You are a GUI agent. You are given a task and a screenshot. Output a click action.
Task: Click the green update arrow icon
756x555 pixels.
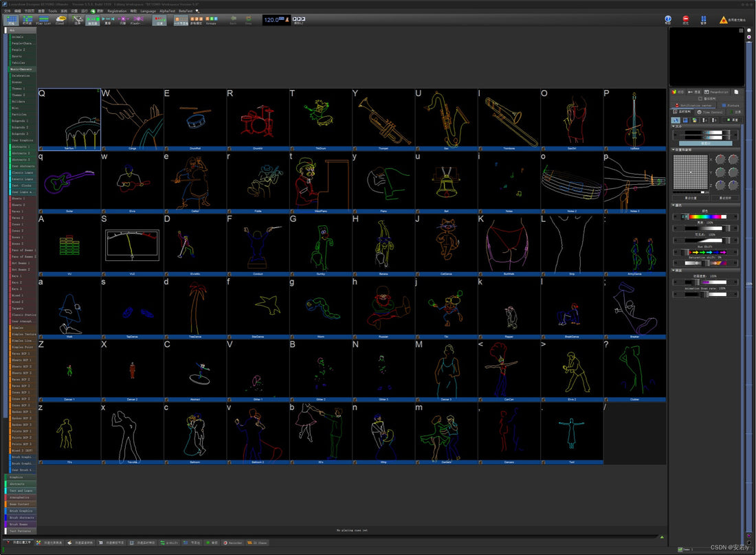coord(93,10)
